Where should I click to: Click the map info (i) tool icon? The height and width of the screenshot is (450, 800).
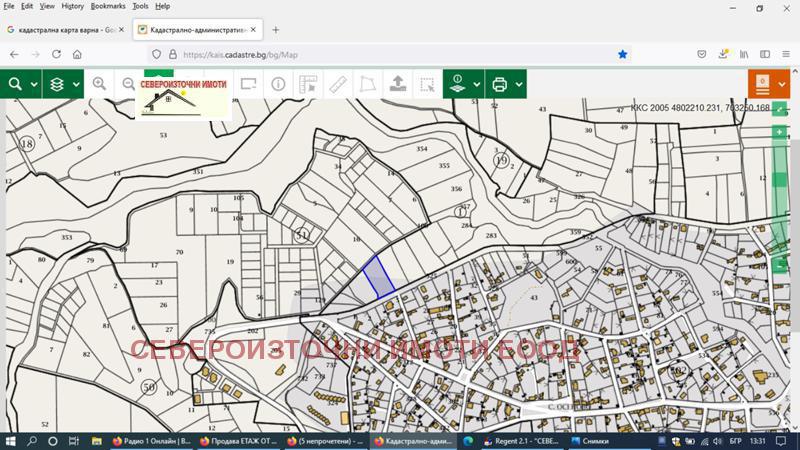point(277,84)
